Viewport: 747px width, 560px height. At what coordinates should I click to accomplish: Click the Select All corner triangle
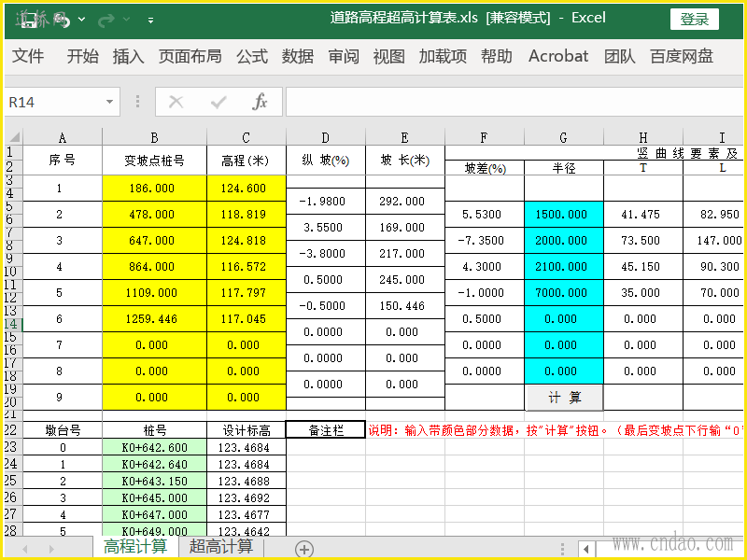point(14,137)
